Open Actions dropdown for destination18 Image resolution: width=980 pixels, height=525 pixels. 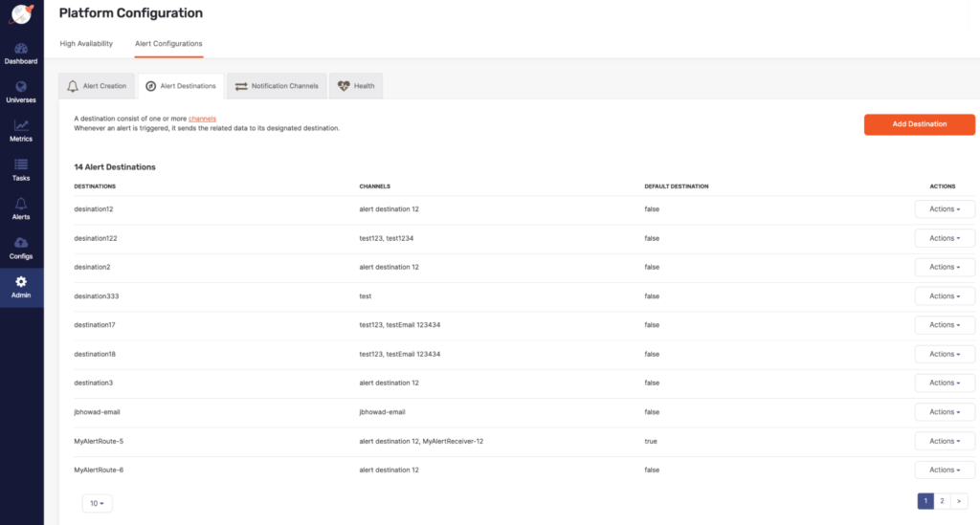(945, 354)
